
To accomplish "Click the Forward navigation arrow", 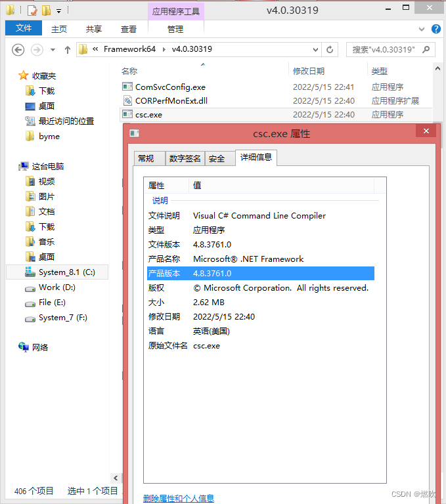I will pyautogui.click(x=37, y=50).
